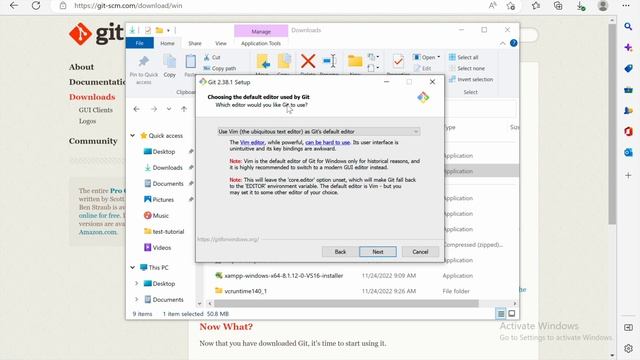Screen dimensions: 640x360
Task: Cancel the Git Setup wizard
Action: point(420,252)
